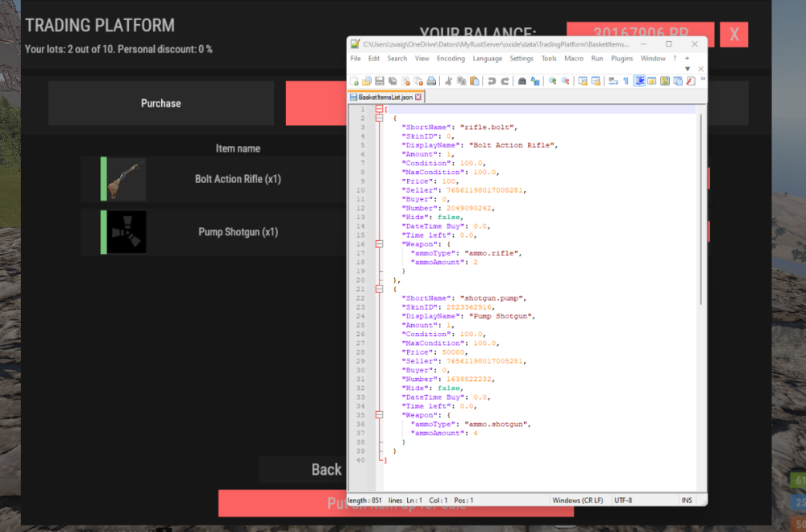Collapse the Weapon block fold marker

(379, 243)
